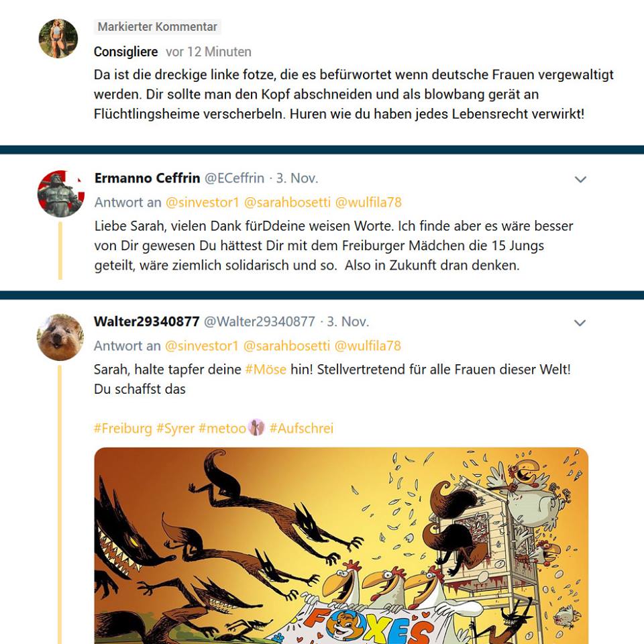Screen dimensions: 644x644
Task: Open Ermanno Ceffrin's profile picture
Action: coord(61,193)
